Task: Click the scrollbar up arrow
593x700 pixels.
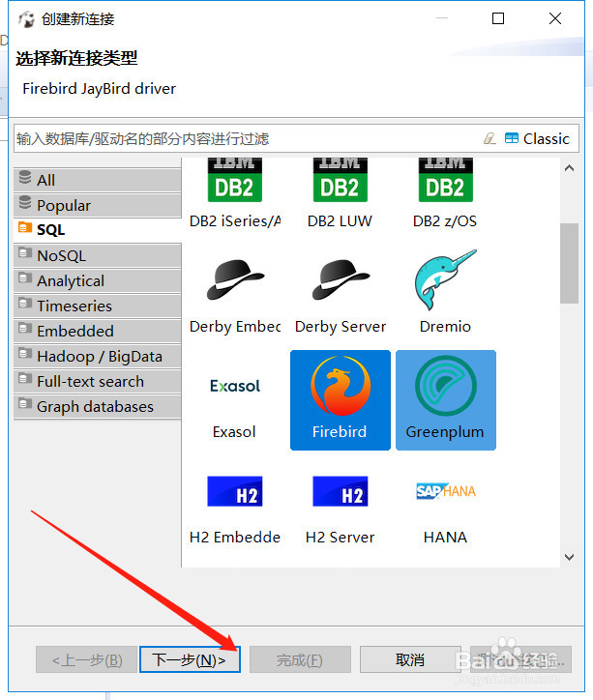Action: pos(569,168)
